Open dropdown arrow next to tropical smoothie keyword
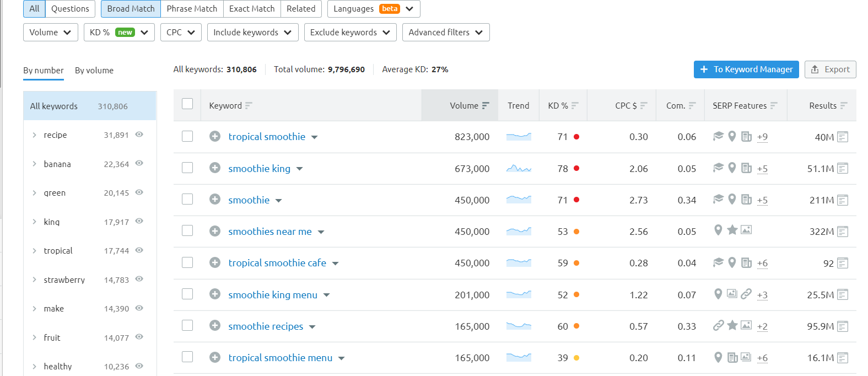Screen dimensions: 868x376 (314, 137)
